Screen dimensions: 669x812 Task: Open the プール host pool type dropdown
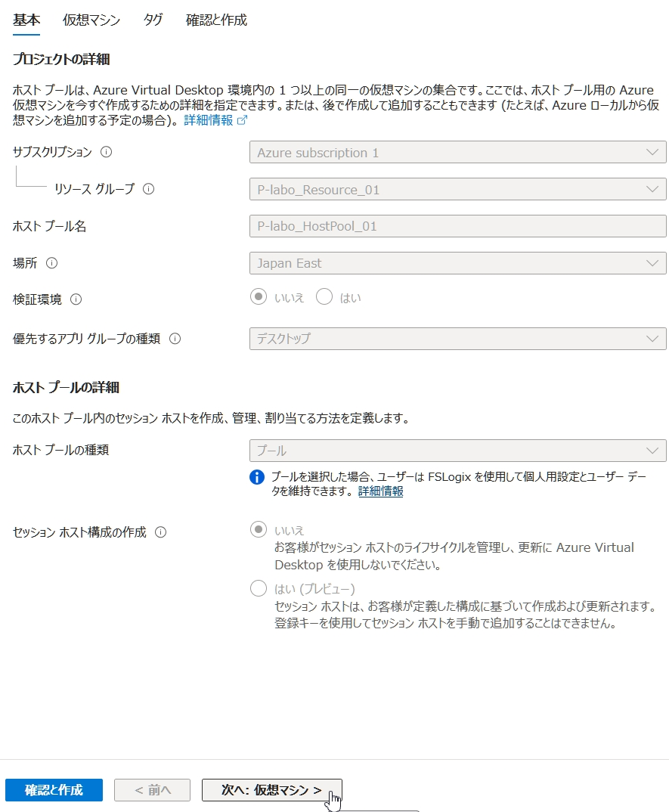pyautogui.click(x=458, y=451)
